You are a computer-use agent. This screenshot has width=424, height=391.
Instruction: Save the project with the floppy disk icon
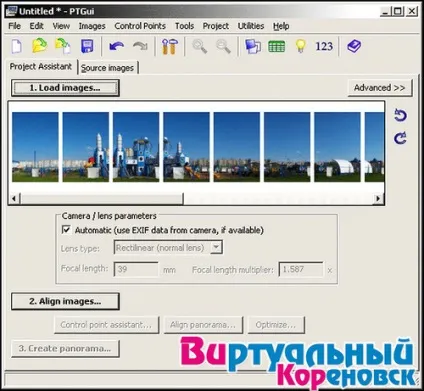[x=87, y=46]
